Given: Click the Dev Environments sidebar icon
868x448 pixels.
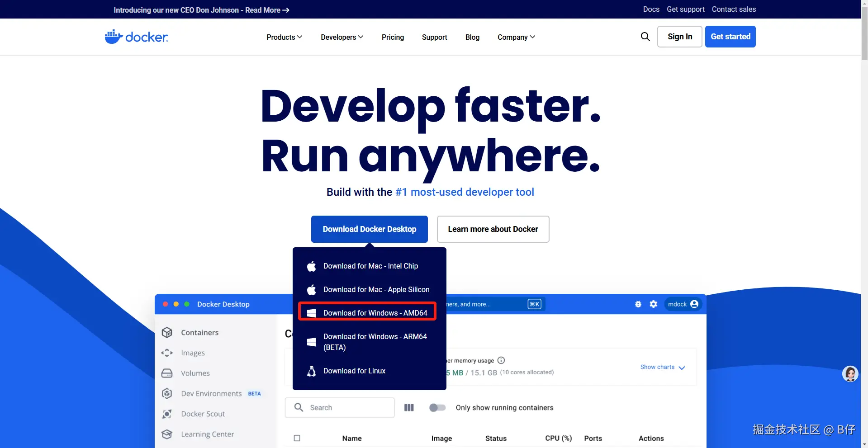Looking at the screenshot, I should (167, 394).
